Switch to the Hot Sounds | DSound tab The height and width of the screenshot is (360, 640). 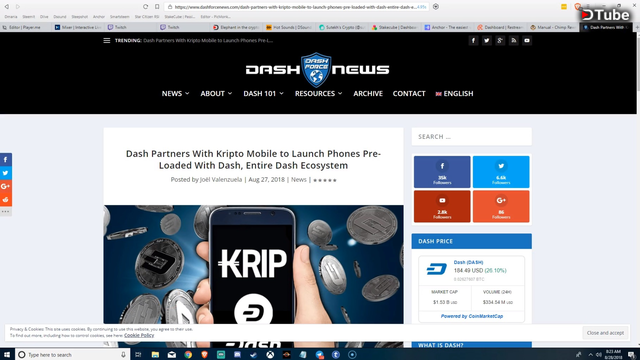pos(289,27)
